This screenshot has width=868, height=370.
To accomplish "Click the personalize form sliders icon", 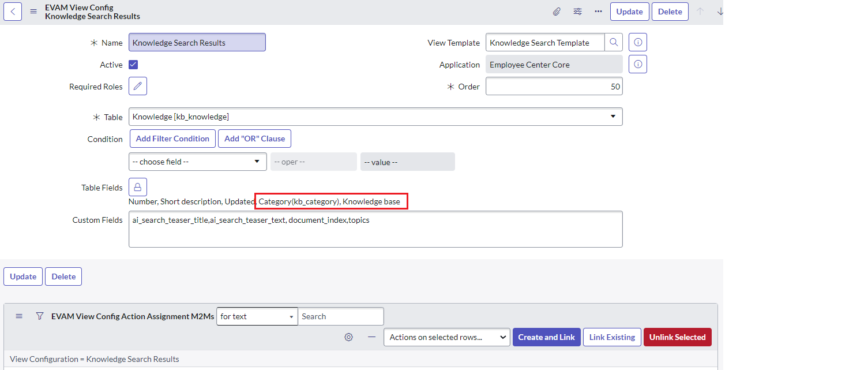I will pyautogui.click(x=577, y=12).
